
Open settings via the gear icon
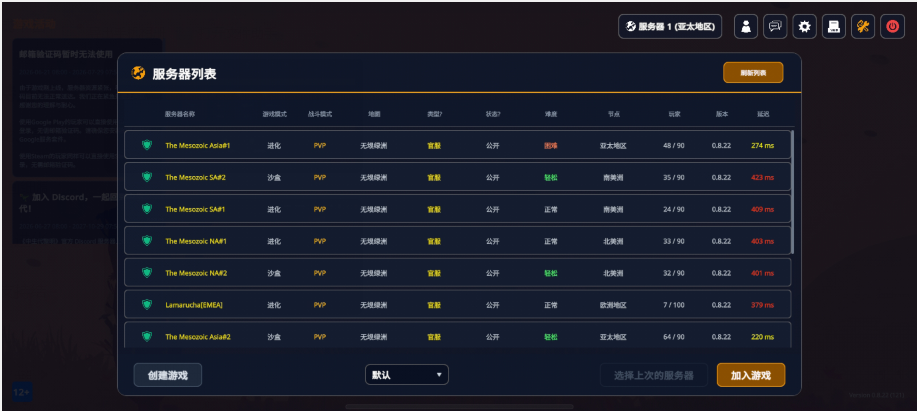(x=804, y=26)
